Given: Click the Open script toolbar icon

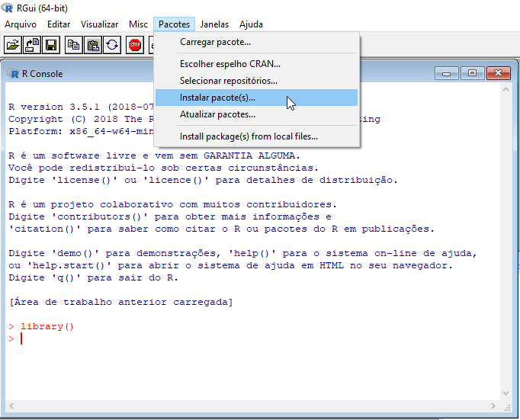Looking at the screenshot, I should [x=13, y=44].
